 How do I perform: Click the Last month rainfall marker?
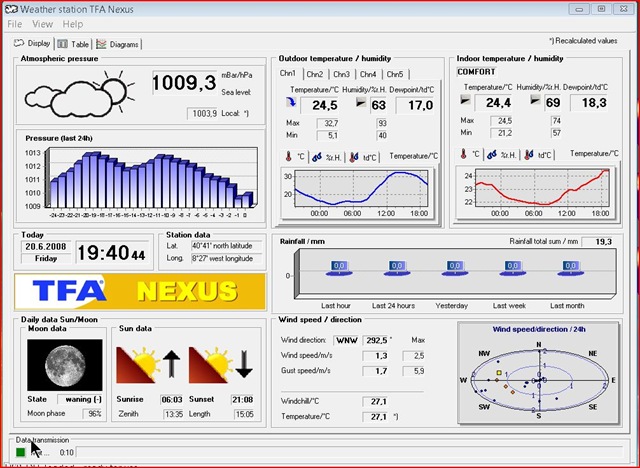pyautogui.click(x=571, y=268)
